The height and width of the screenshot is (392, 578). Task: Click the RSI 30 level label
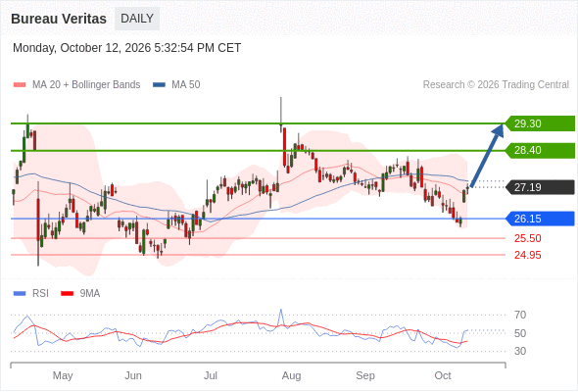point(520,351)
